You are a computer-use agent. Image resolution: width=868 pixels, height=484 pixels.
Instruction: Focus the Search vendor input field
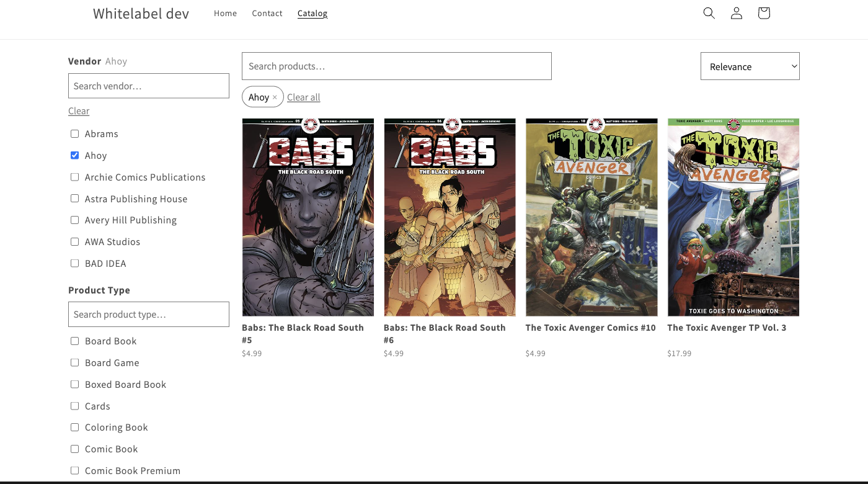tap(149, 86)
